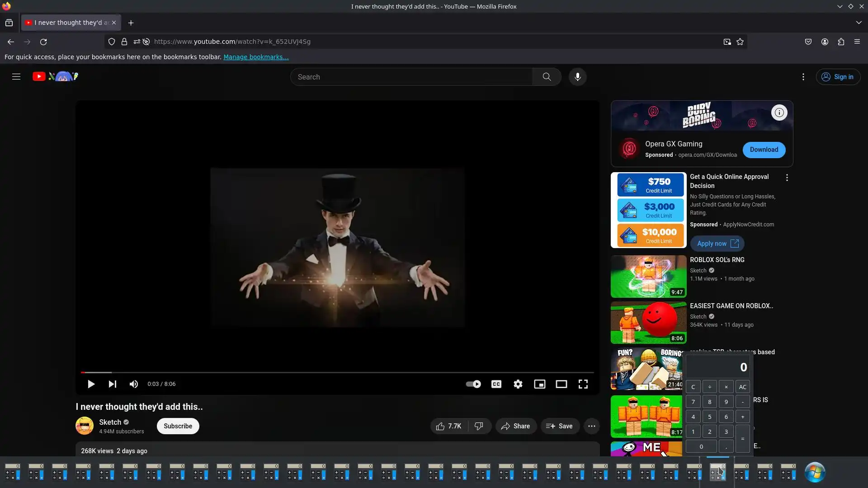Open Firefox application menu

pos(857,42)
